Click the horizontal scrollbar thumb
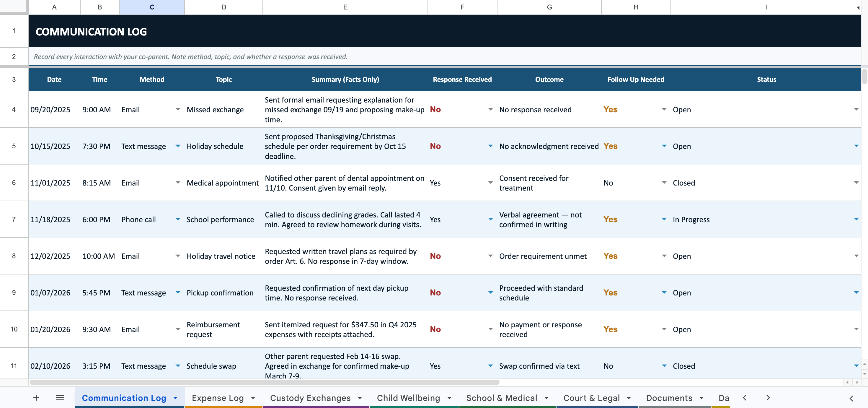868x408 pixels. [264, 382]
